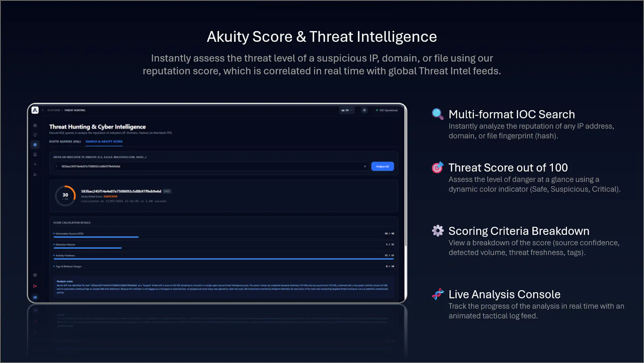This screenshot has height=363, width=644.
Task: Click the red logout icon in the sidebar
Action: click(35, 286)
